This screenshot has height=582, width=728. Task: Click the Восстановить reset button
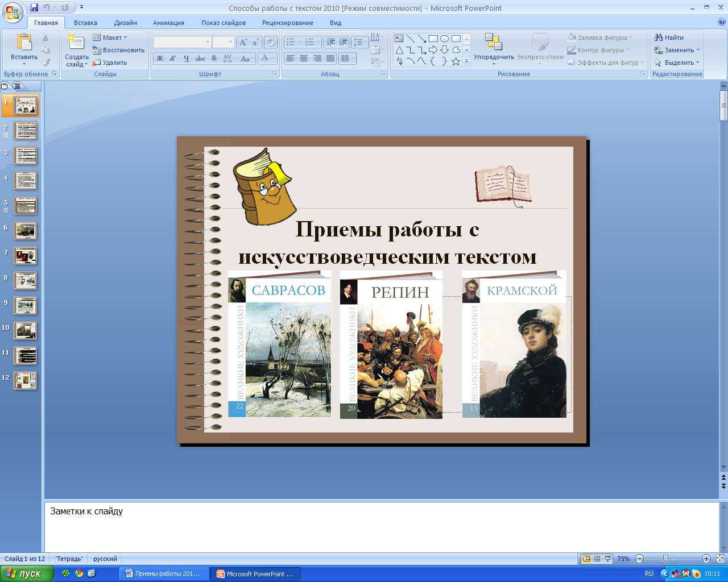tap(118, 50)
